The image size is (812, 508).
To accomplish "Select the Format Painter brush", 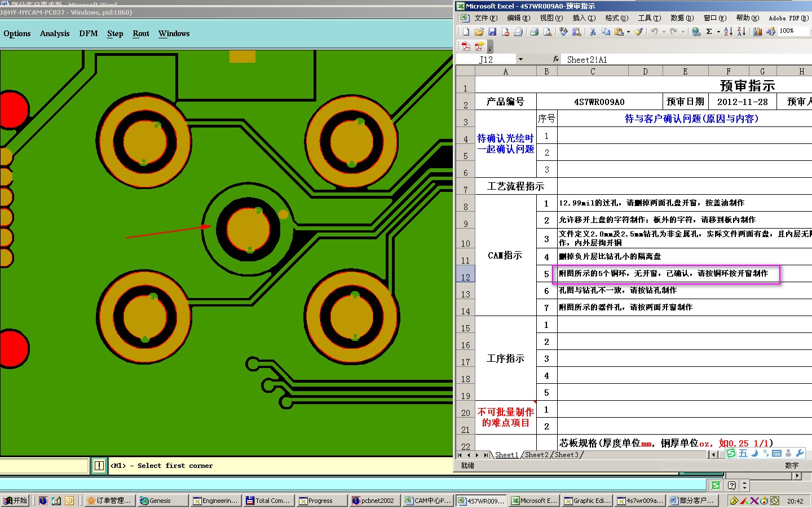I will (x=638, y=32).
